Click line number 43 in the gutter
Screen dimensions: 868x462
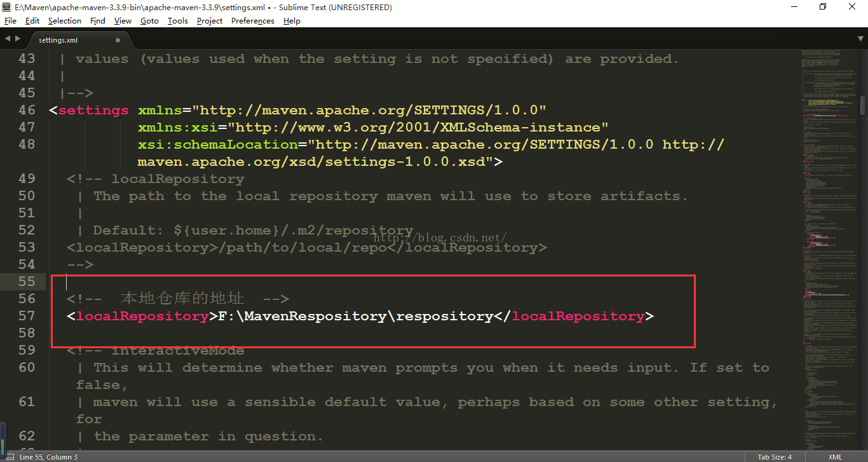[x=27, y=58]
